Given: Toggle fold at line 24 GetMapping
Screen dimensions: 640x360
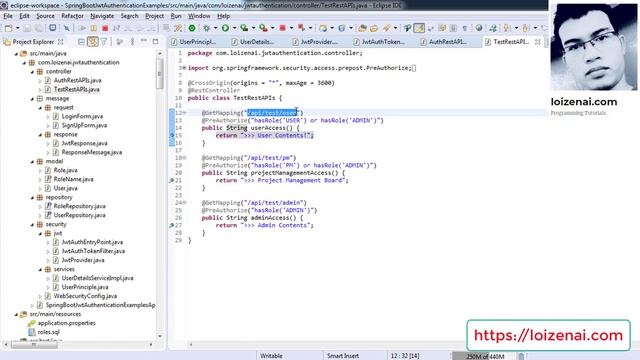Looking at the screenshot, I should tap(184, 202).
